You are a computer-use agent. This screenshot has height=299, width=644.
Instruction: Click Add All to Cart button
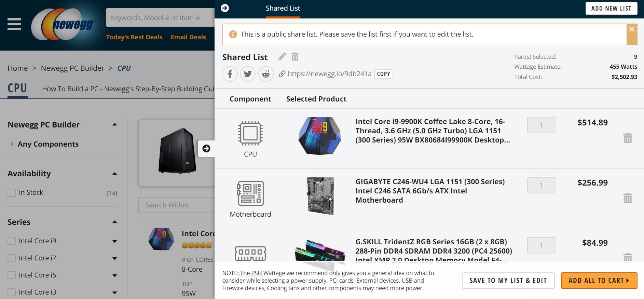(x=599, y=281)
